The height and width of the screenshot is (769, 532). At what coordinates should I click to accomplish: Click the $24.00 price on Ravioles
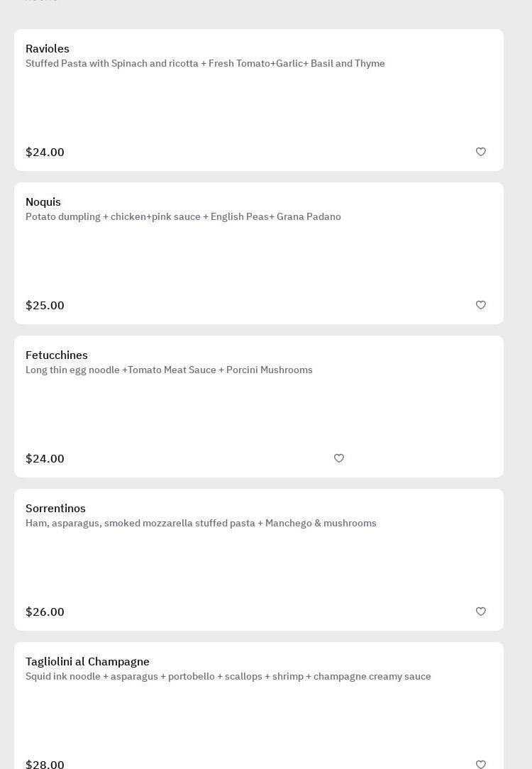pyautogui.click(x=45, y=153)
